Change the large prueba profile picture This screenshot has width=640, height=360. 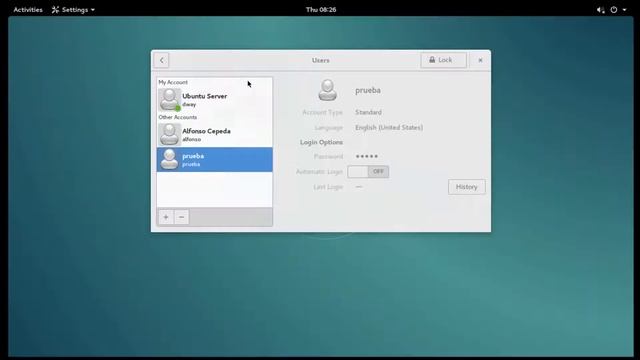pyautogui.click(x=327, y=90)
